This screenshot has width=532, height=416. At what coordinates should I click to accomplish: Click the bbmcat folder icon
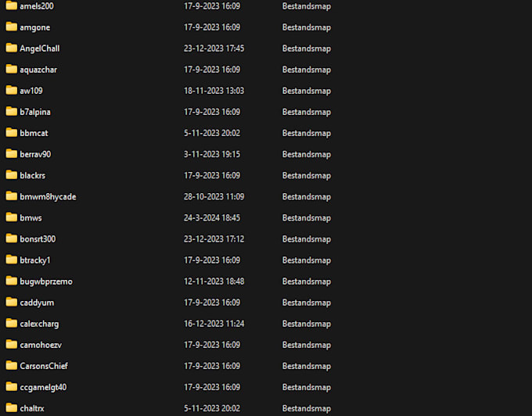[x=11, y=133]
